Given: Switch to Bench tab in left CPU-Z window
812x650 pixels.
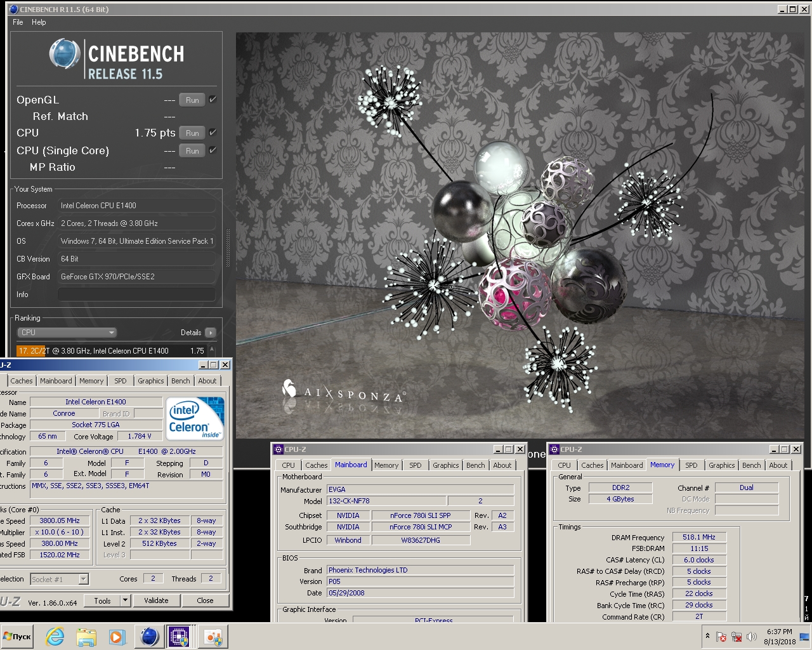Looking at the screenshot, I should [180, 381].
